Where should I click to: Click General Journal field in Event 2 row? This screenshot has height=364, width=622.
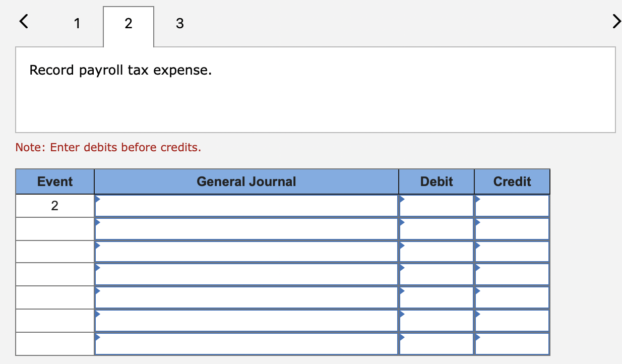246,206
